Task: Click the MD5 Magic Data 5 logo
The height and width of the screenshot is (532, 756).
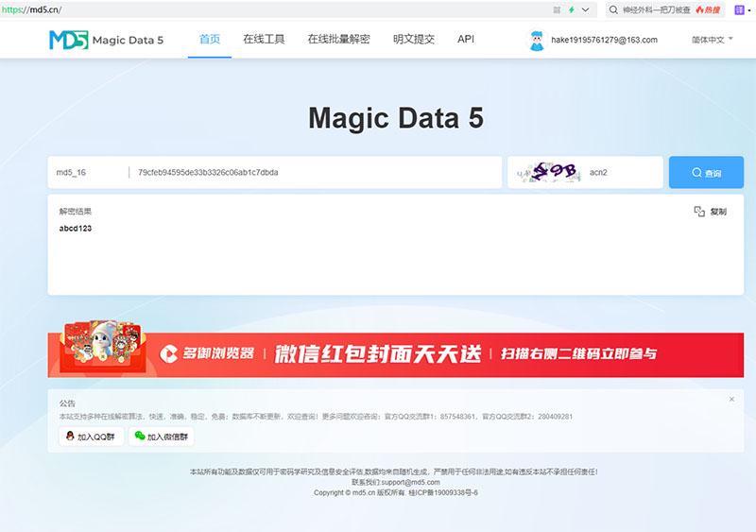Action: tap(106, 40)
